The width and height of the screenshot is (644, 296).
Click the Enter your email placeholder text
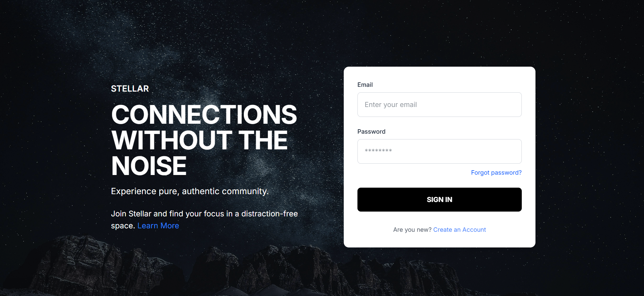click(x=390, y=105)
